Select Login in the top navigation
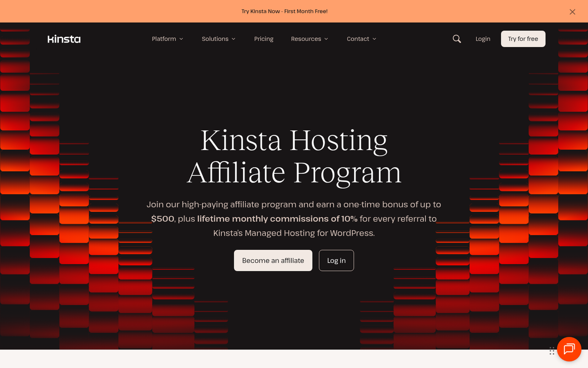 [x=483, y=39]
